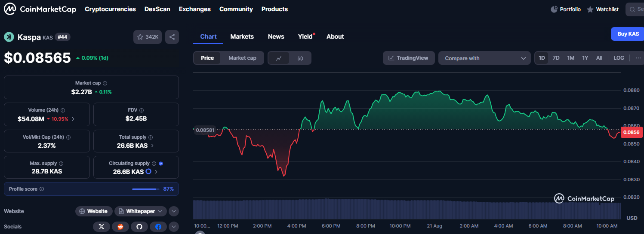The width and height of the screenshot is (644, 234).
Task: Click circulating supply ring indicator
Action: (x=148, y=171)
